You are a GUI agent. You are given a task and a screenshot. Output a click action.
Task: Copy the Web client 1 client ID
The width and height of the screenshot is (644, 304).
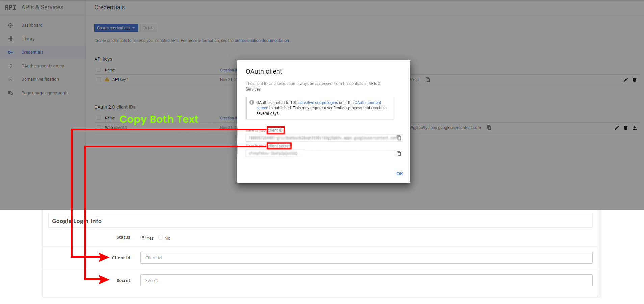(489, 128)
